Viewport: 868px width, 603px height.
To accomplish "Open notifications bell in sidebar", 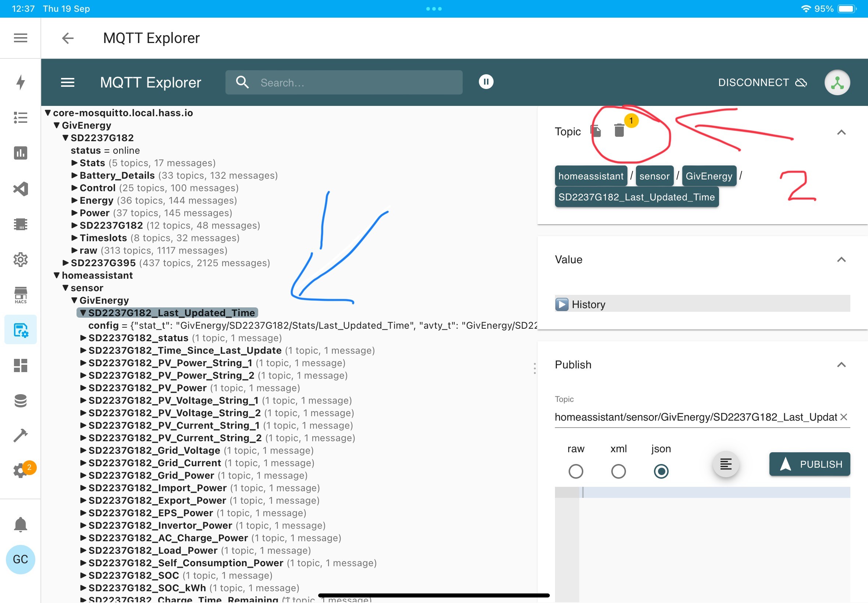I will [x=20, y=524].
